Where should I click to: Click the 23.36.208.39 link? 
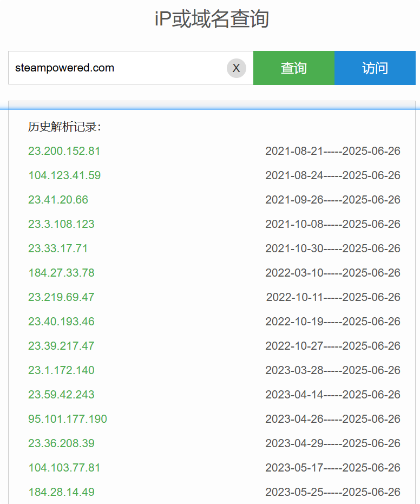(61, 443)
